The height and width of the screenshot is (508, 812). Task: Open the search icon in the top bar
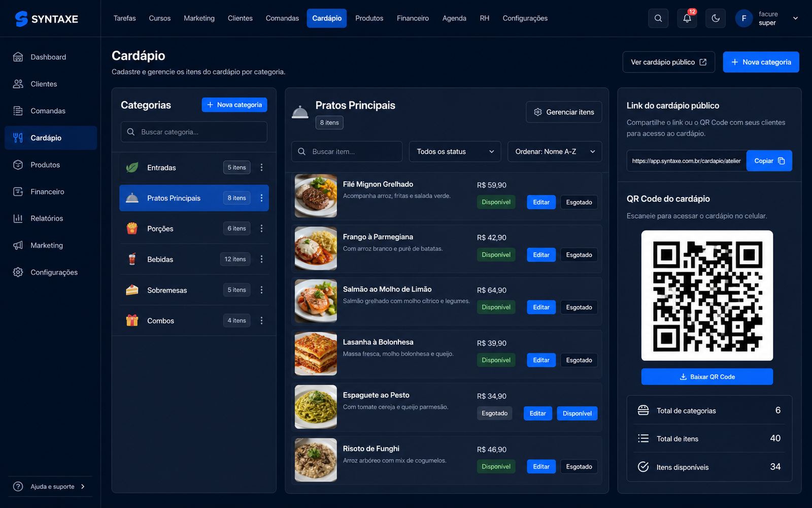point(658,18)
